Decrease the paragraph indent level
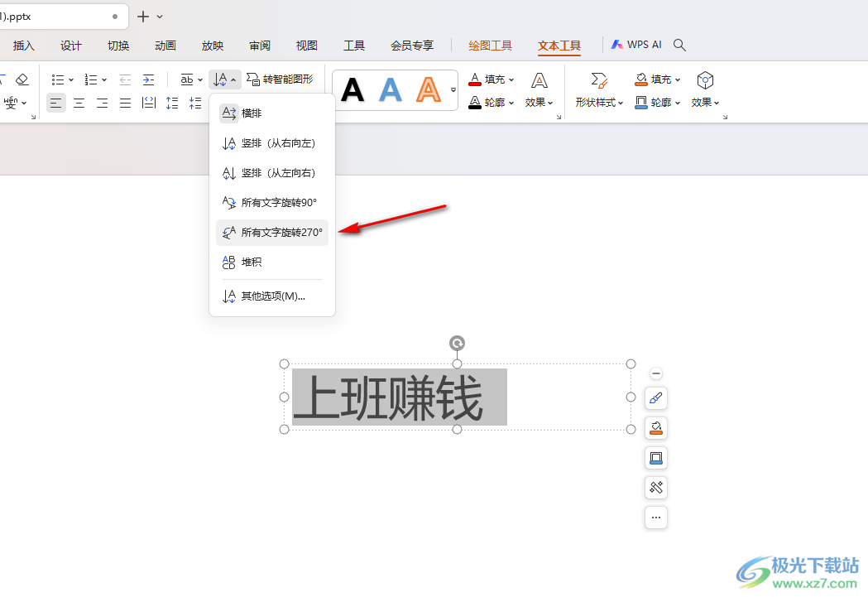The width and height of the screenshot is (868, 597). click(x=126, y=79)
